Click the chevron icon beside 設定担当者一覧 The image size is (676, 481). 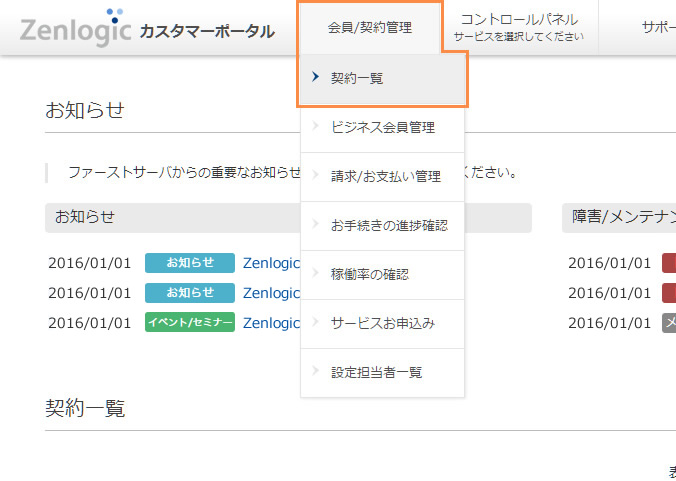coord(315,372)
